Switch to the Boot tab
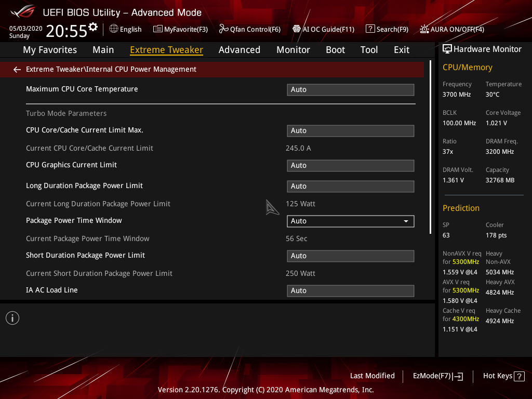 (x=335, y=50)
